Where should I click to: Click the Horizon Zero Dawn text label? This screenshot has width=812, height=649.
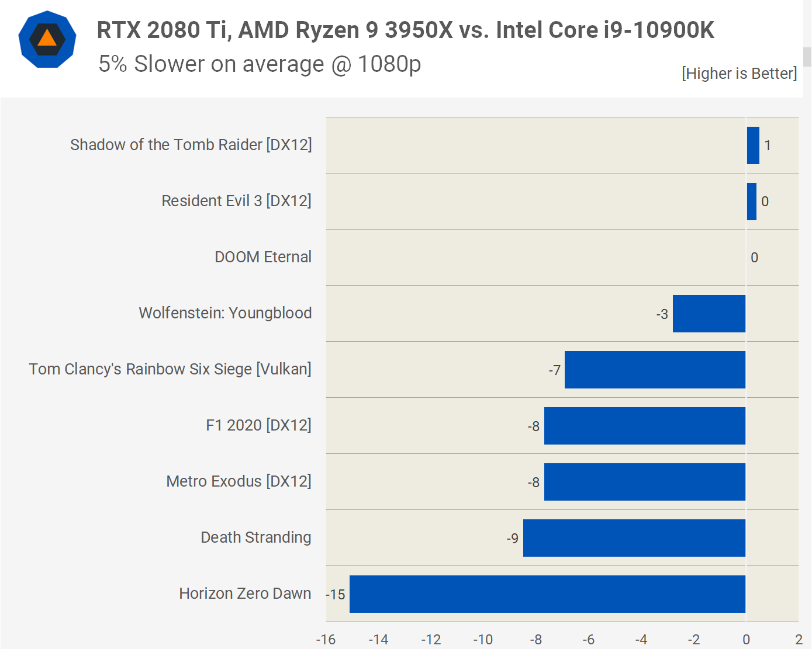244,594
